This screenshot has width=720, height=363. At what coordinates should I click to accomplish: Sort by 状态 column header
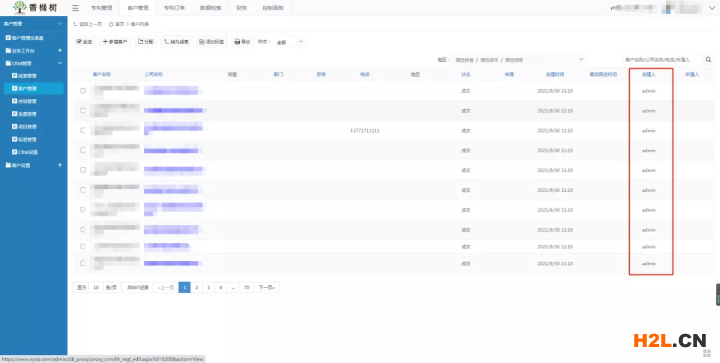click(x=466, y=74)
